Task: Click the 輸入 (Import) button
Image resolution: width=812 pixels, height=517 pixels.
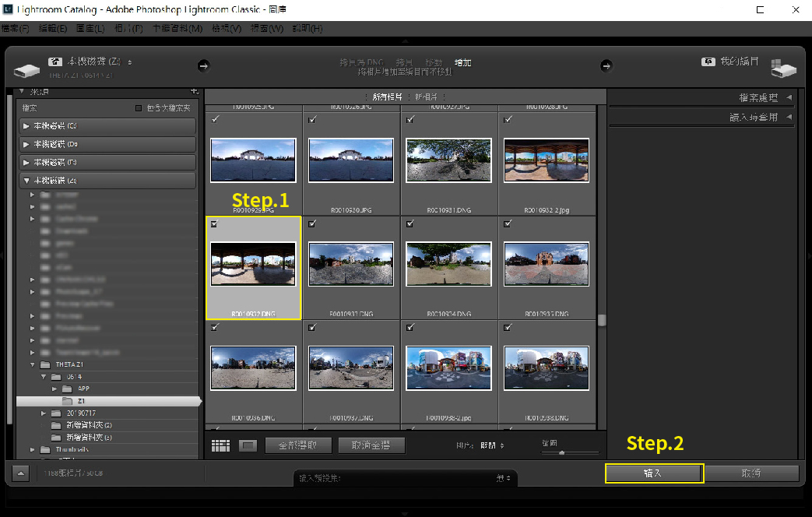Action: (654, 473)
